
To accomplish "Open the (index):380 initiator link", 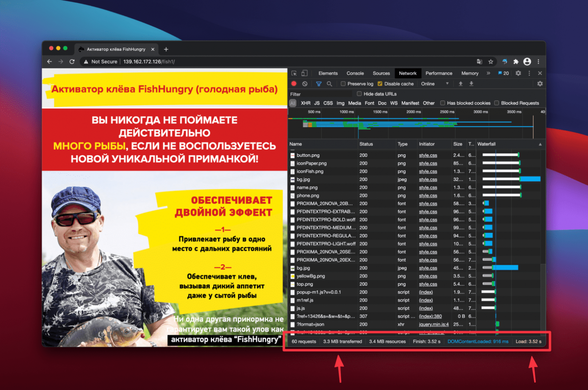I will point(430,316).
